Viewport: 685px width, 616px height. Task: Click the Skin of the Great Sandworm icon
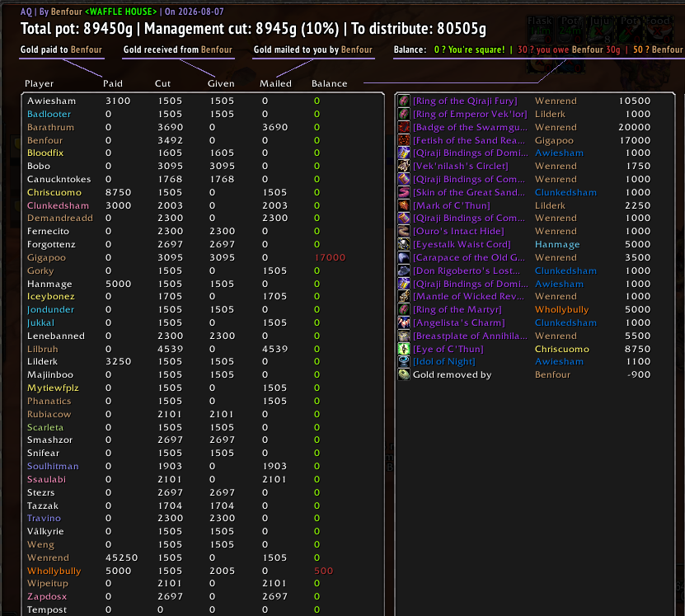point(404,192)
